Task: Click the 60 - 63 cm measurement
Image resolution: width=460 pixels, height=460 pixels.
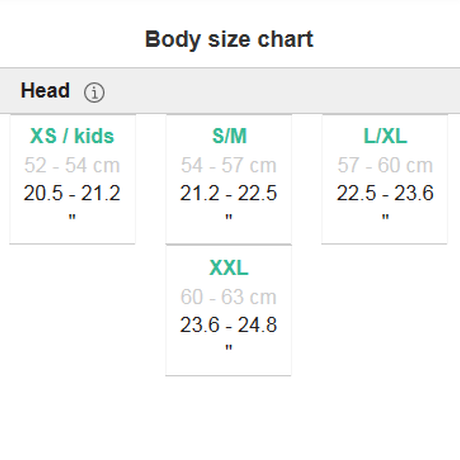Action: coord(229,297)
